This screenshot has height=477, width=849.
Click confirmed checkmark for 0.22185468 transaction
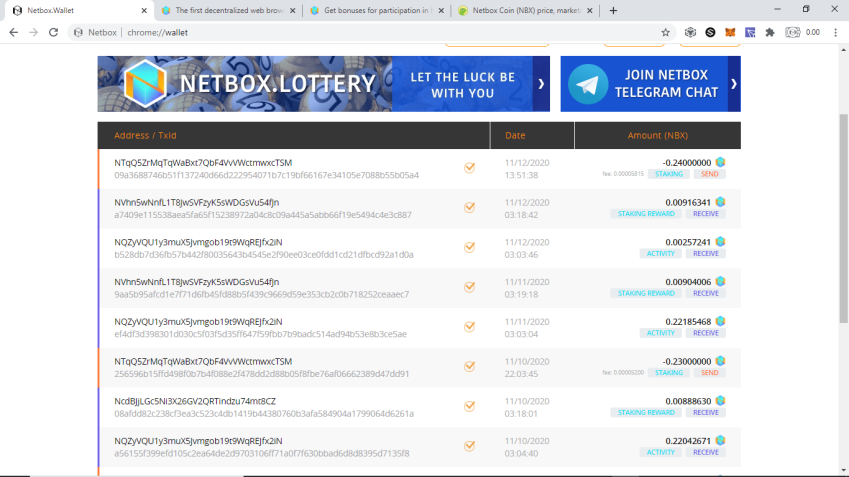point(469,327)
